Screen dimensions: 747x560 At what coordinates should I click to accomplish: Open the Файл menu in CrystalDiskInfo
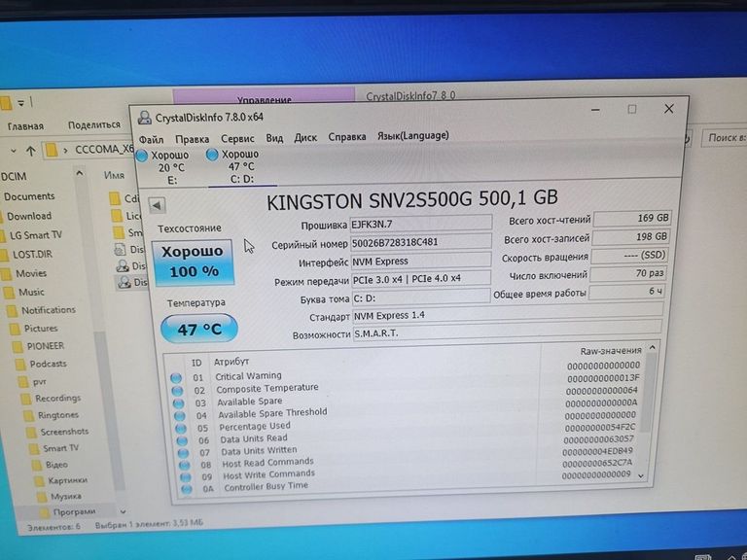point(151,140)
